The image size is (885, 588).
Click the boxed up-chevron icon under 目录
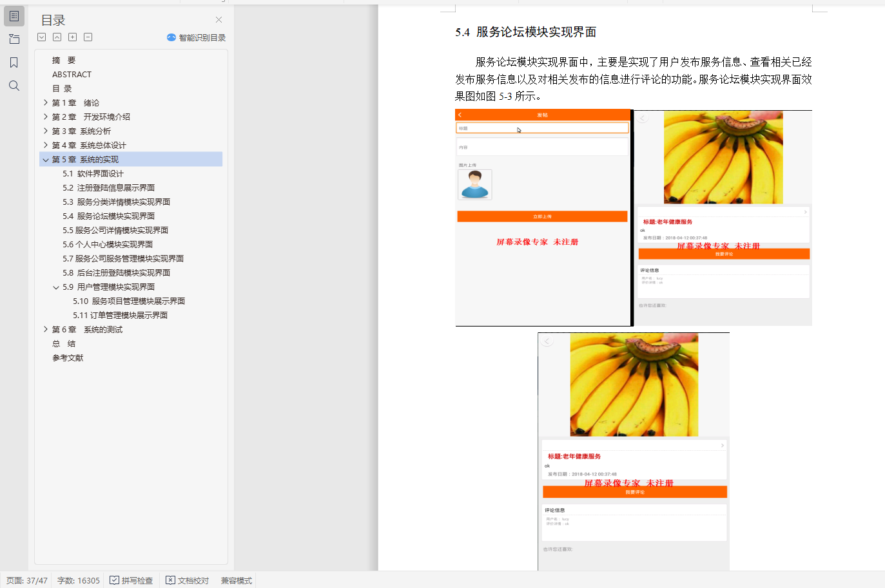coord(57,37)
